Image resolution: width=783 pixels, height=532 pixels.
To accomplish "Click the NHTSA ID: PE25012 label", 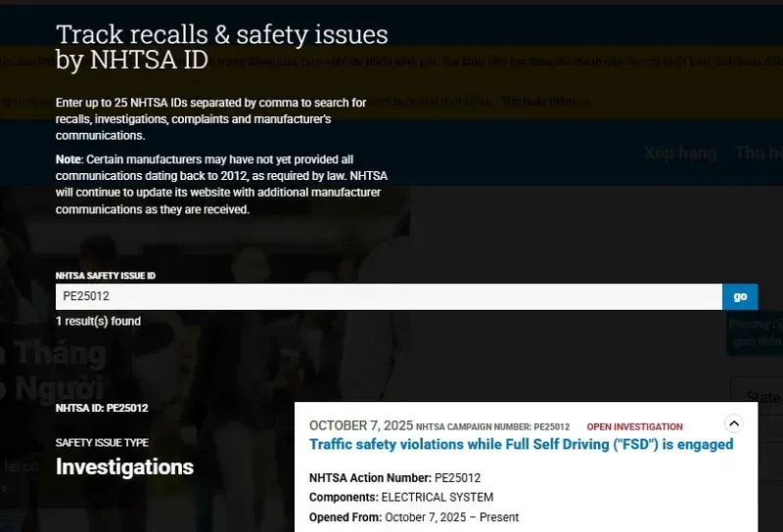I will point(102,408).
